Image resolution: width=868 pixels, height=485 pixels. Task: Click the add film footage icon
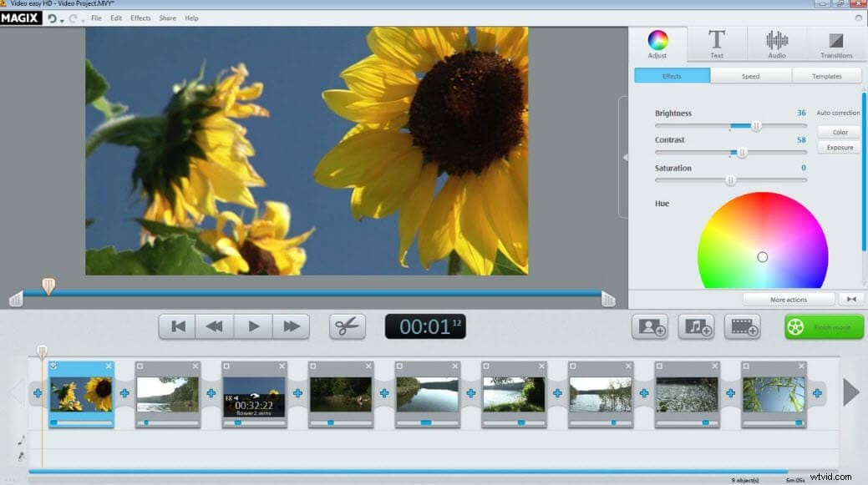pos(743,326)
